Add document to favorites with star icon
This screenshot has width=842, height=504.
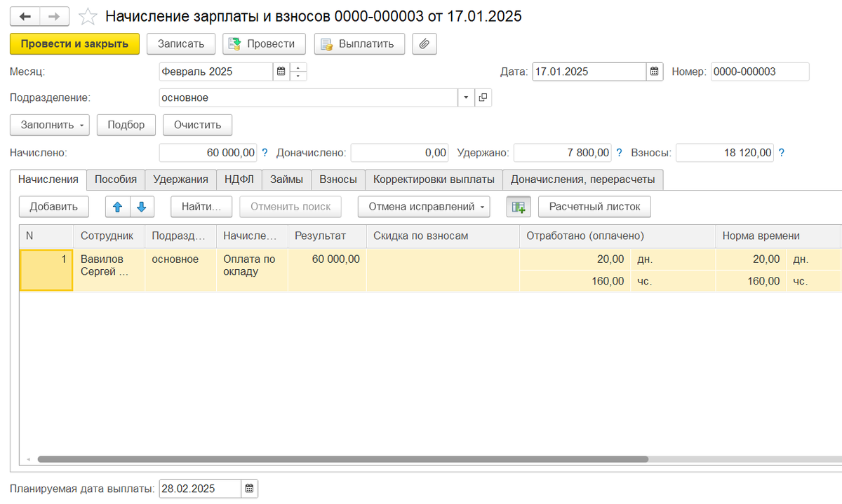pyautogui.click(x=88, y=16)
